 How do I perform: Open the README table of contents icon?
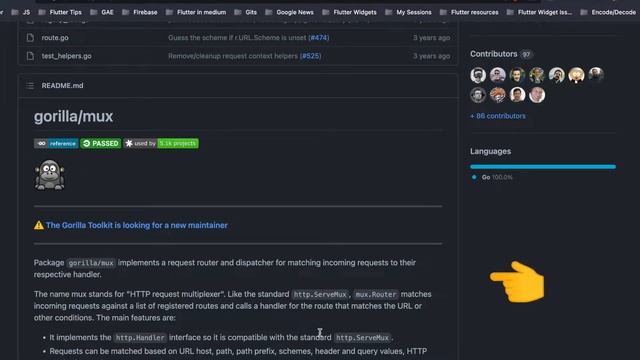tap(30, 85)
